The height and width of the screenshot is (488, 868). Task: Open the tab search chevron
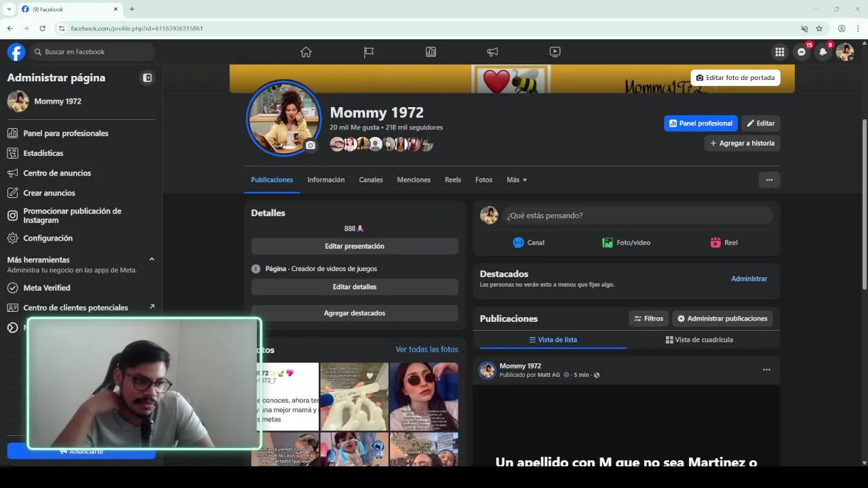(9, 9)
